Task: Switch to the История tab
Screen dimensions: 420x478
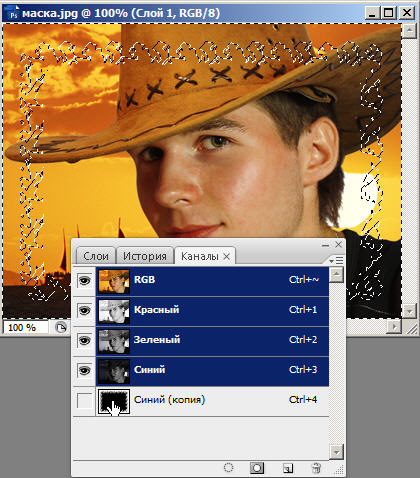Action: tap(145, 256)
